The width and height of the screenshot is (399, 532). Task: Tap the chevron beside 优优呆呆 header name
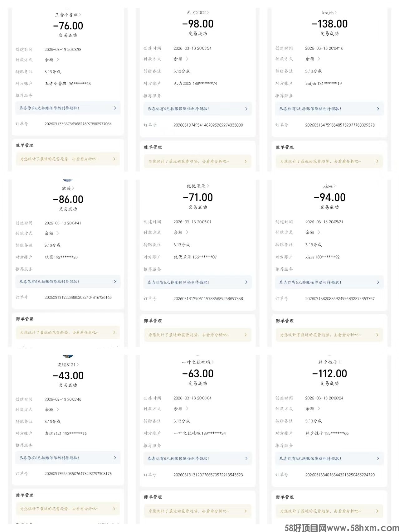208,186
